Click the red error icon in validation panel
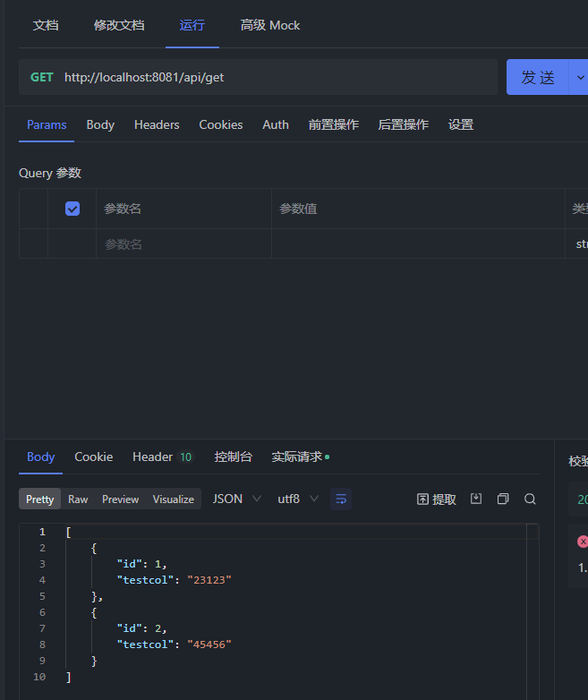 (583, 542)
